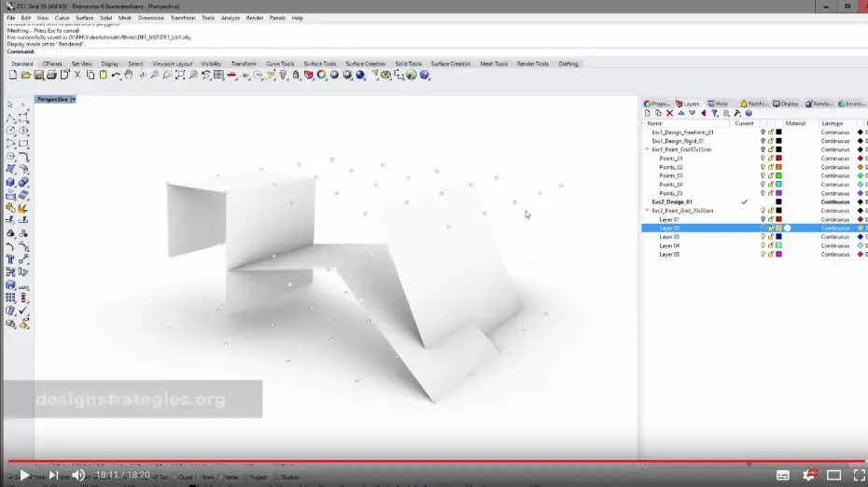Open the File menu
868x487 pixels.
click(10, 18)
